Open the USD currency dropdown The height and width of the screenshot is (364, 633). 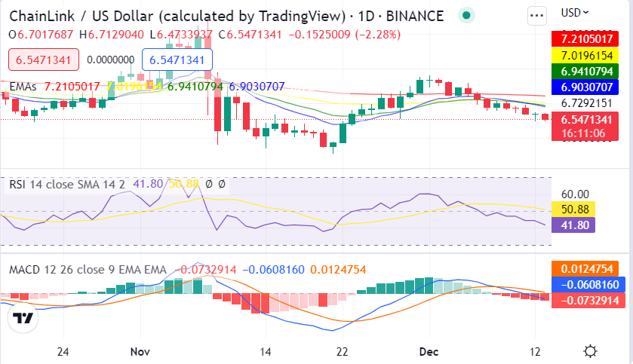(574, 13)
